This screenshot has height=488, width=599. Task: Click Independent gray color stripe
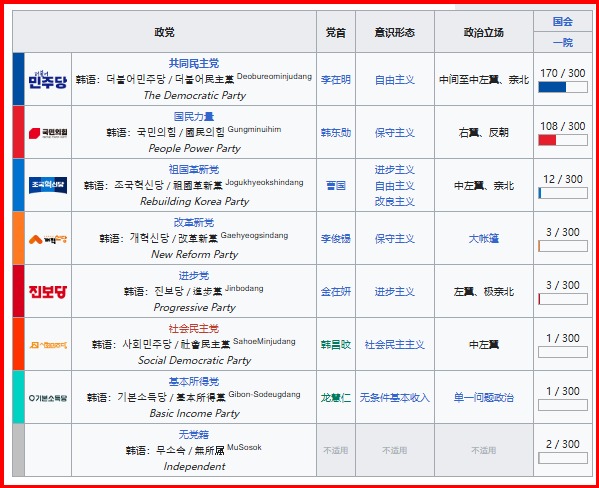pos(18,450)
